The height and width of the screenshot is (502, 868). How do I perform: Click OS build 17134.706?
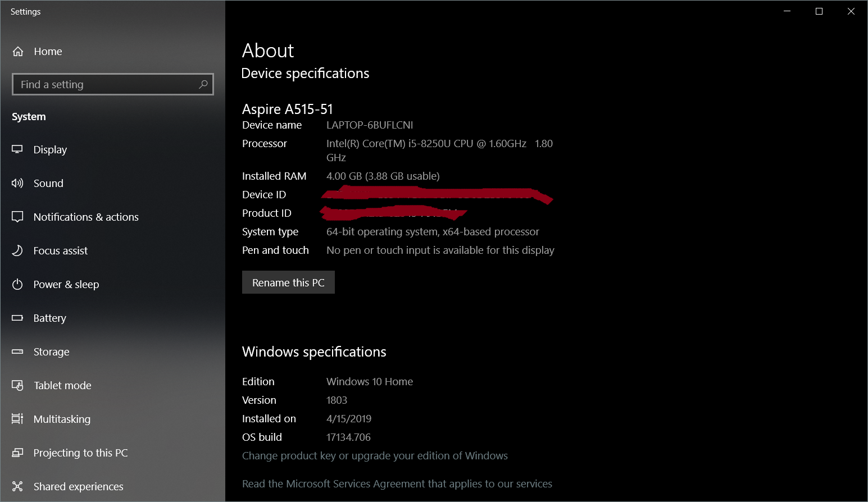click(348, 437)
